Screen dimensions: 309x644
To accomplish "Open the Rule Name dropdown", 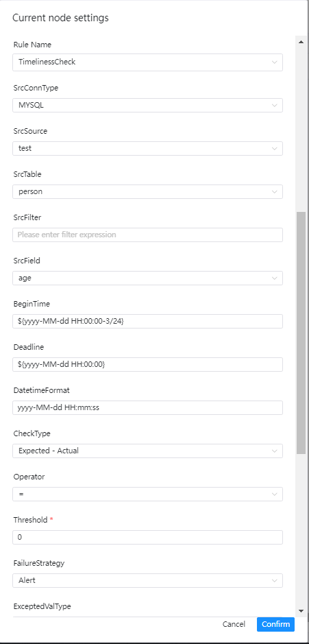I will [147, 62].
